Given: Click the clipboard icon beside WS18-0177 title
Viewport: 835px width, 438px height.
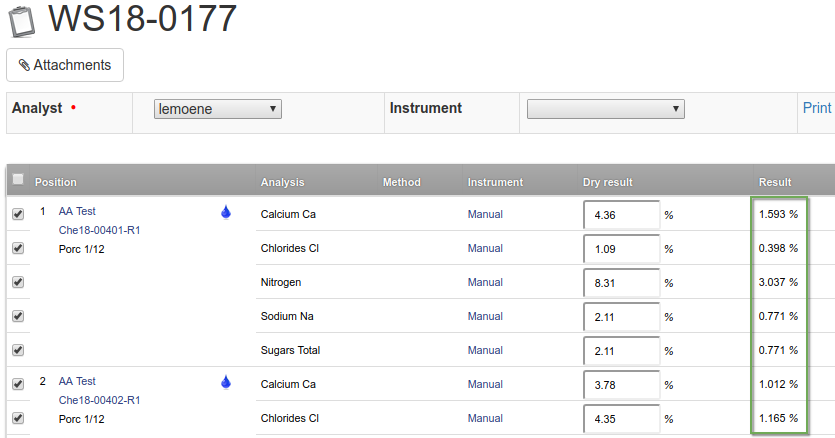Looking at the screenshot, I should coord(22,20).
